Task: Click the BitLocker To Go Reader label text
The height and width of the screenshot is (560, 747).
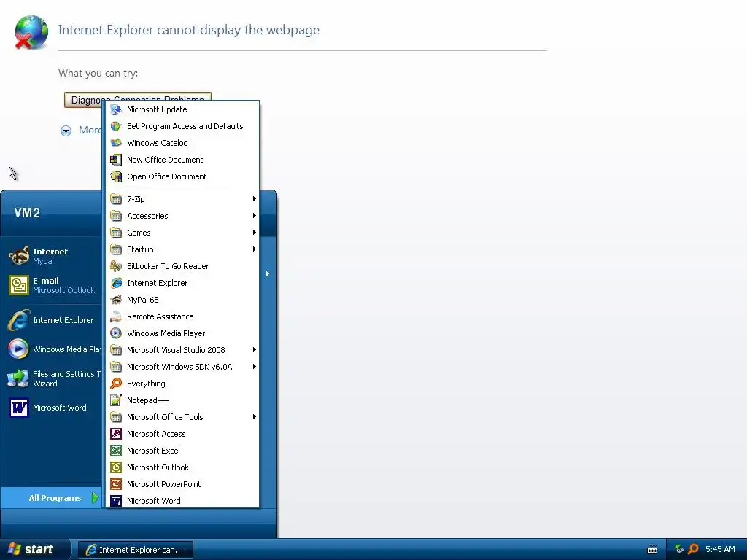Action: [x=168, y=266]
